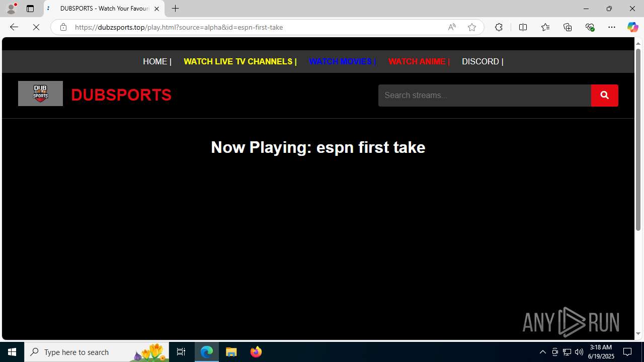Click the red search magnifier button
Image resolution: width=644 pixels, height=362 pixels.
(x=604, y=96)
